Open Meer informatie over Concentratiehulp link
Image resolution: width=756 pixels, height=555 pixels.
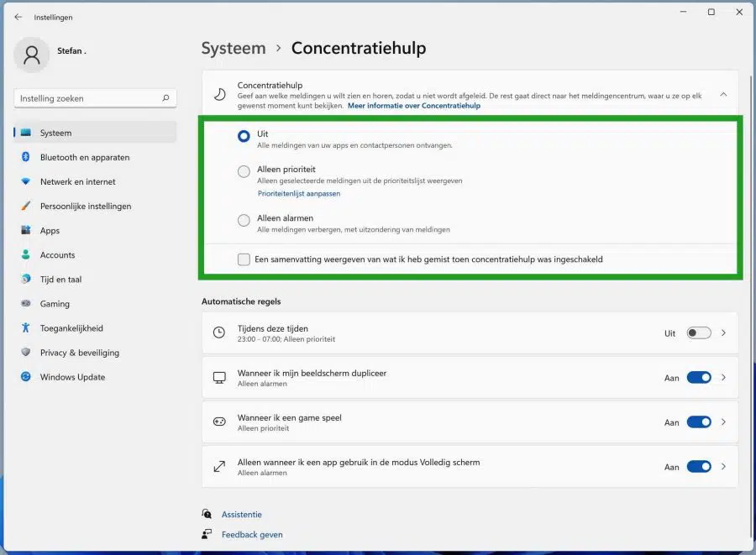coord(413,106)
